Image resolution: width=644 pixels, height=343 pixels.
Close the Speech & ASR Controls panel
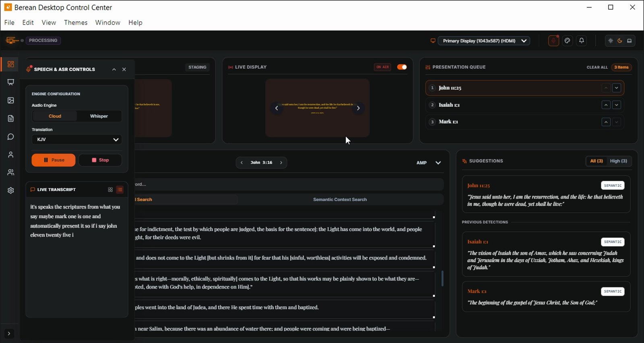[x=124, y=69]
